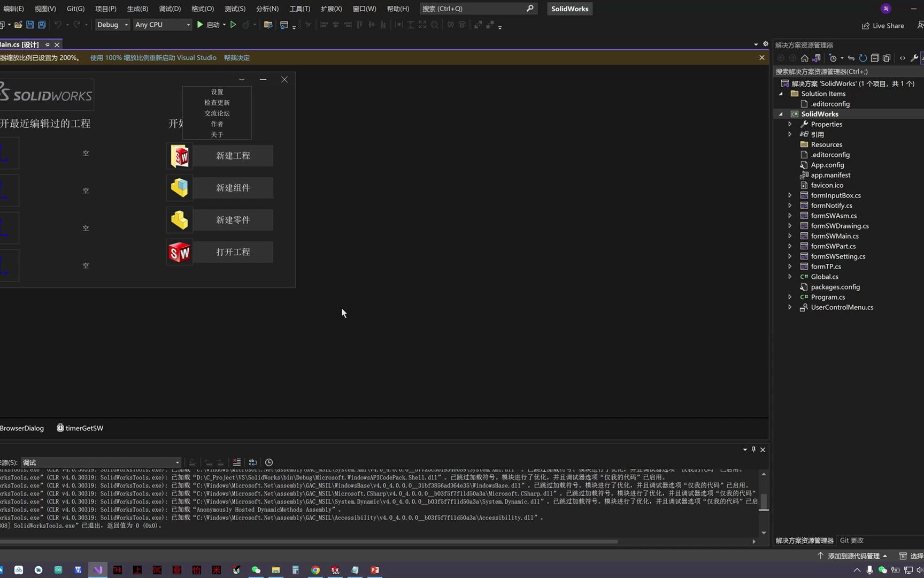Click the Chrome icon in the taskbar
The width and height of the screenshot is (924, 578).
point(315,570)
